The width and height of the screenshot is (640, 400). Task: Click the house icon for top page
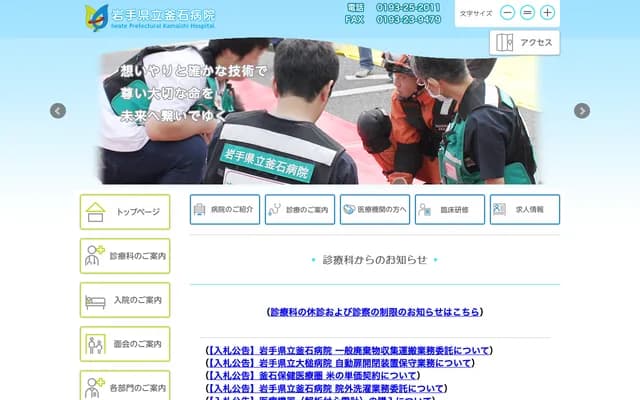96,212
